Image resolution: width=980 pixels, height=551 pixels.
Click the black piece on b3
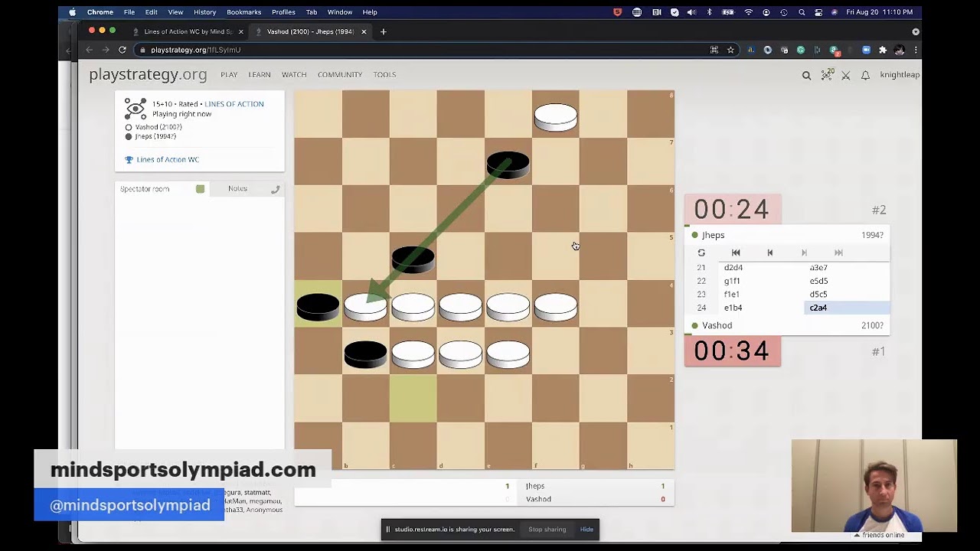(x=365, y=354)
